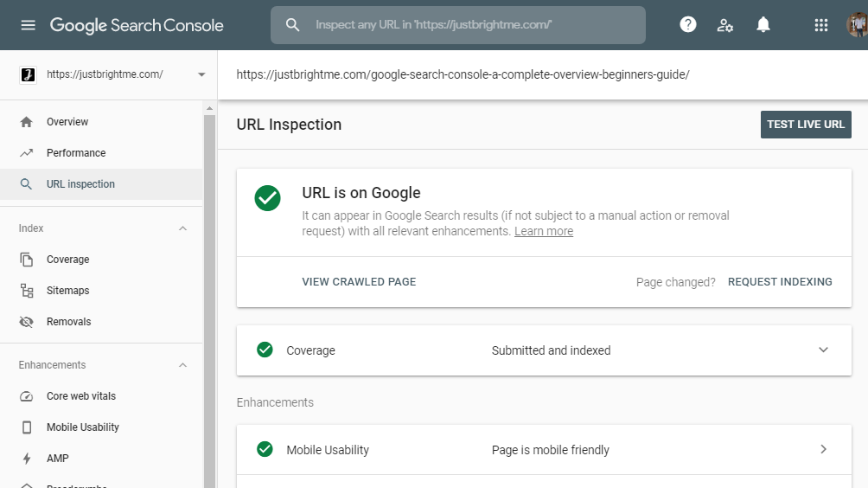The height and width of the screenshot is (488, 868).
Task: Click VIEW CRAWLED PAGE
Action: [x=359, y=282]
